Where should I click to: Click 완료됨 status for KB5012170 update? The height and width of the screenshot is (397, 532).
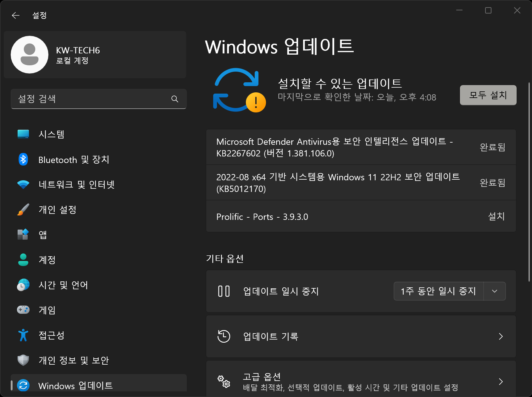pos(492,182)
